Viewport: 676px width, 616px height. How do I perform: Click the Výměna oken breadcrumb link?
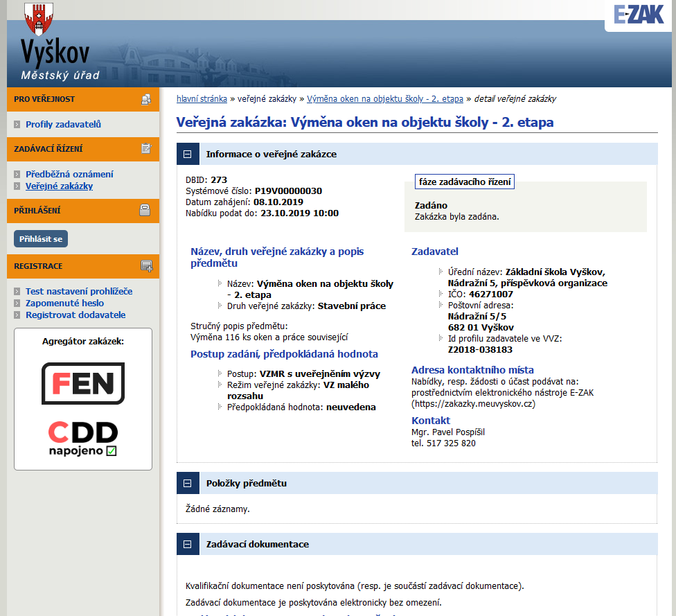[384, 99]
